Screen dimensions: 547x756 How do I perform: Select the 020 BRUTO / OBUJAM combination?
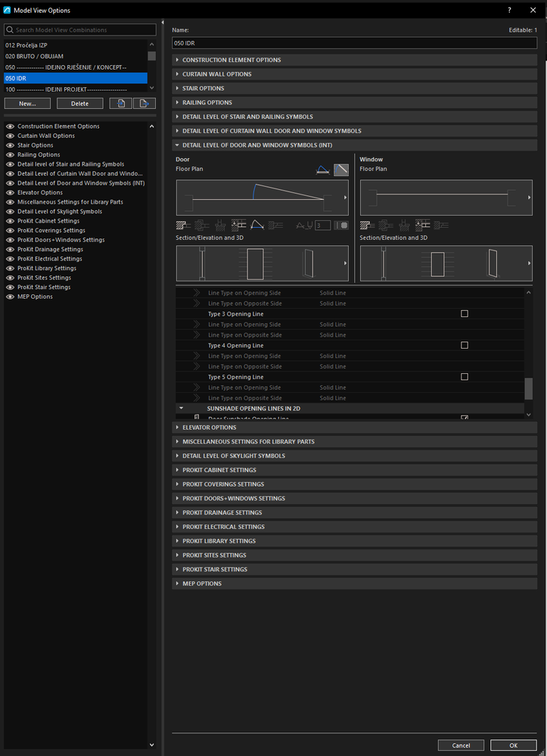tap(75, 56)
